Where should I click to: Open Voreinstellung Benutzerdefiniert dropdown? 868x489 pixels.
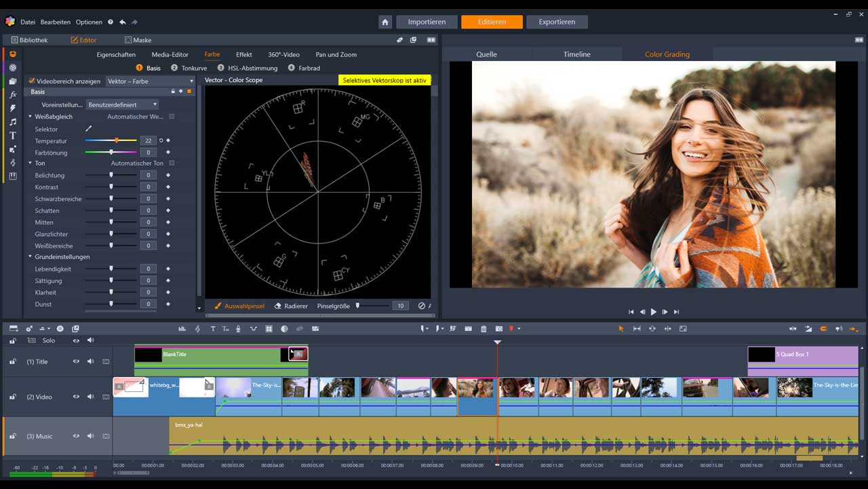[123, 104]
